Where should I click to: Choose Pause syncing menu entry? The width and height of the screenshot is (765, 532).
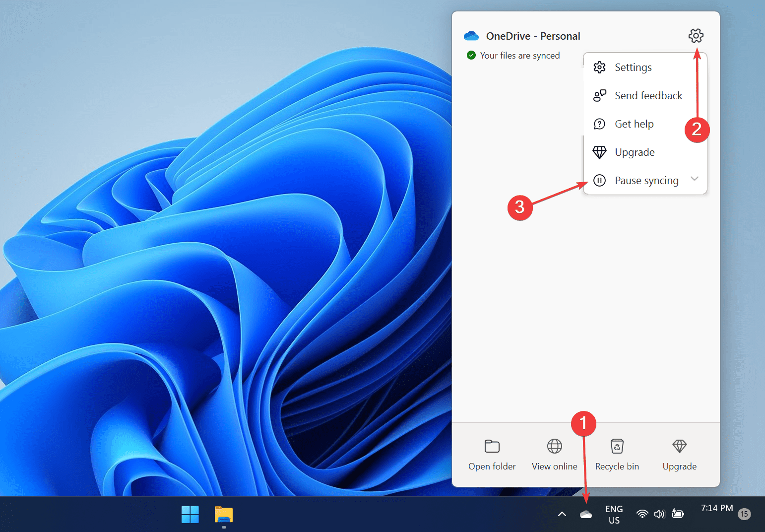[x=645, y=181]
